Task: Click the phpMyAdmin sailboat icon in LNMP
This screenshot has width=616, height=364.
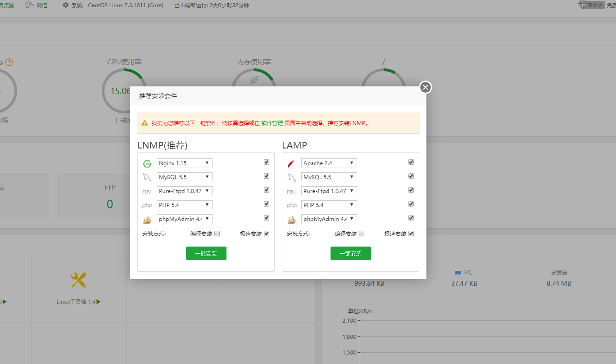Action: 147,220
